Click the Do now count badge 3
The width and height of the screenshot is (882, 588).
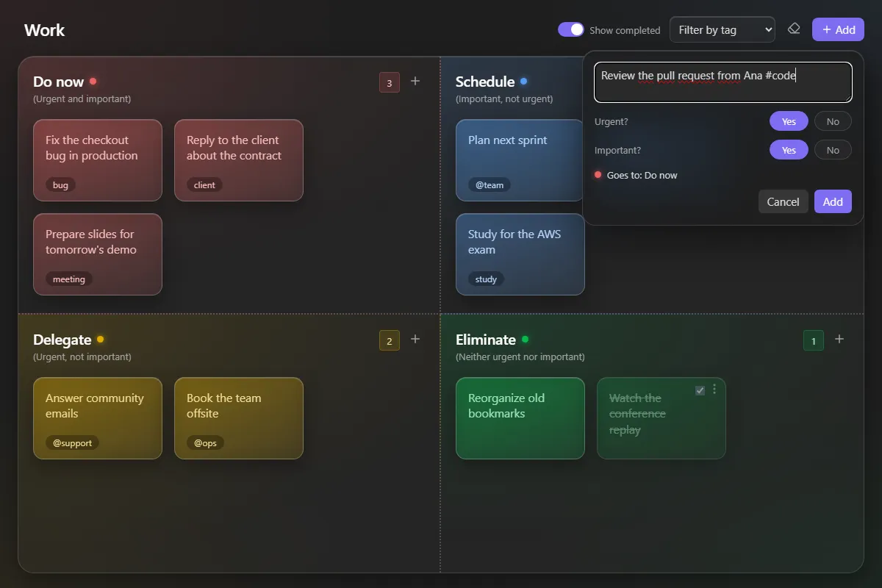click(390, 82)
